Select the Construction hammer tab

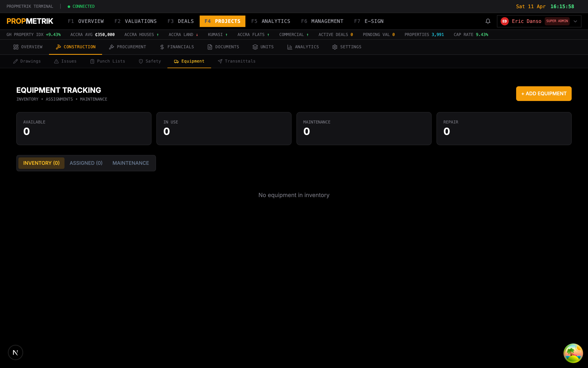(76, 47)
